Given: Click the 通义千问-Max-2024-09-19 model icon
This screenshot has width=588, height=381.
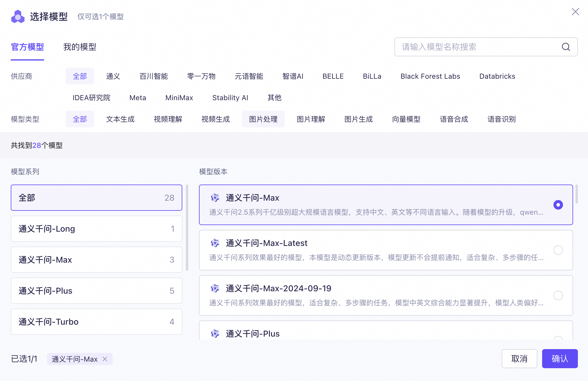Looking at the screenshot, I should (215, 288).
